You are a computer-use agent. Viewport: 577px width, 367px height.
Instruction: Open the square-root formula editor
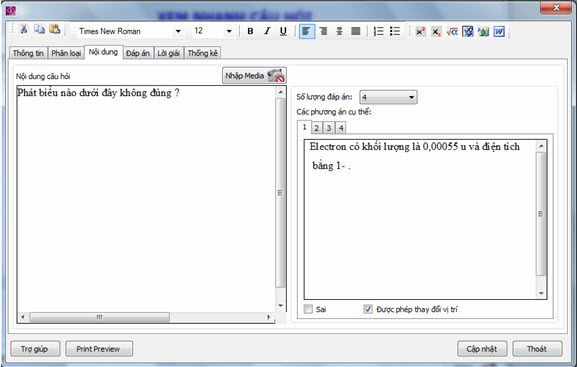[x=452, y=32]
